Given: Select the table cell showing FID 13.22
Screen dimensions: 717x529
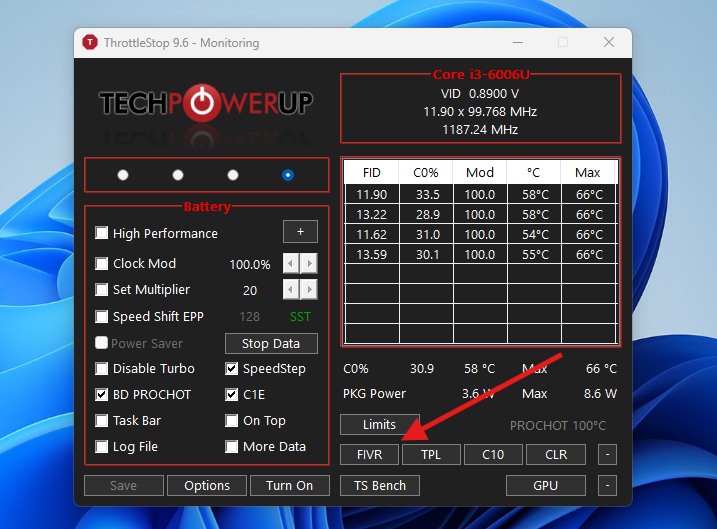Looking at the screenshot, I should (x=372, y=214).
